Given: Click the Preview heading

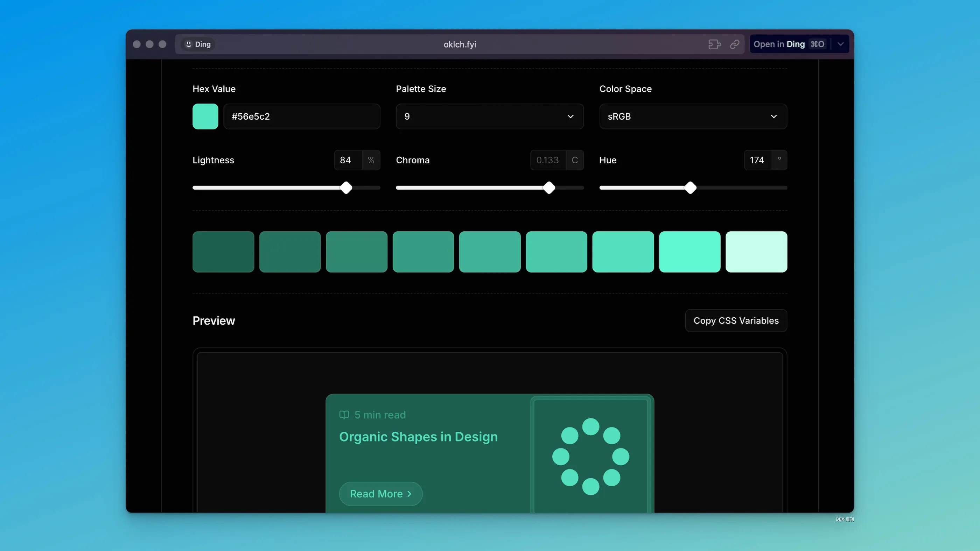Looking at the screenshot, I should [214, 320].
